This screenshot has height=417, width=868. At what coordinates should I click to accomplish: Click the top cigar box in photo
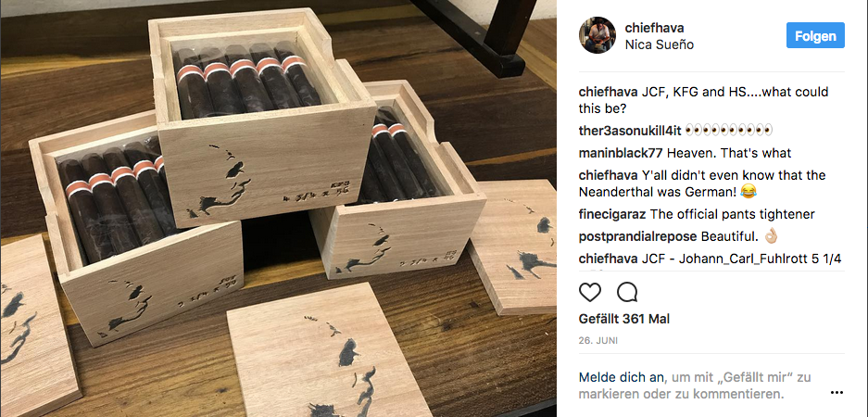[x=263, y=116]
